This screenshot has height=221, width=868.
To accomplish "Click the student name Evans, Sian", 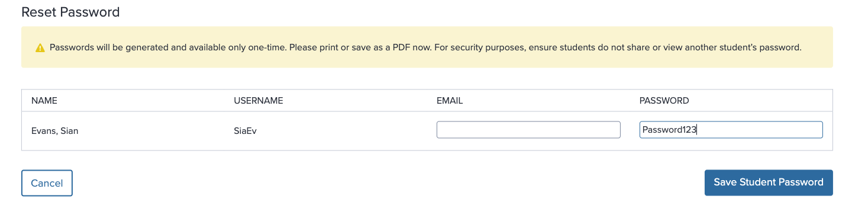I will point(55,131).
